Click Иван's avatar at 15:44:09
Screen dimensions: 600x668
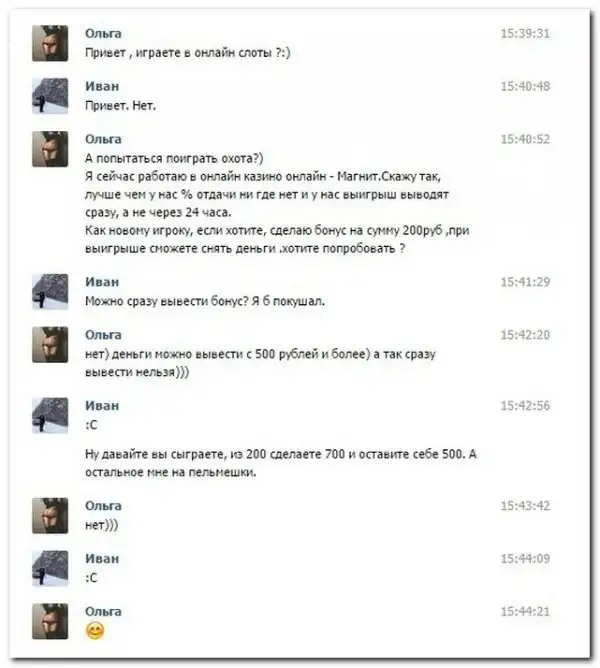(50, 568)
